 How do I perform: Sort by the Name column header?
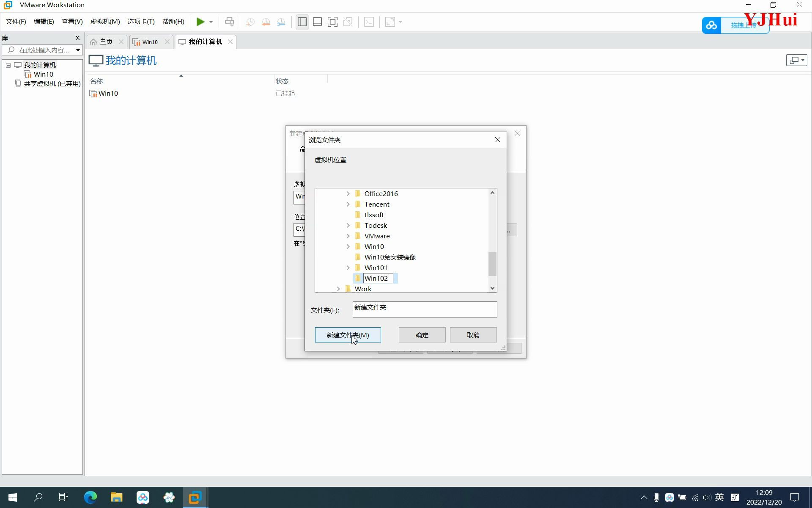click(96, 81)
